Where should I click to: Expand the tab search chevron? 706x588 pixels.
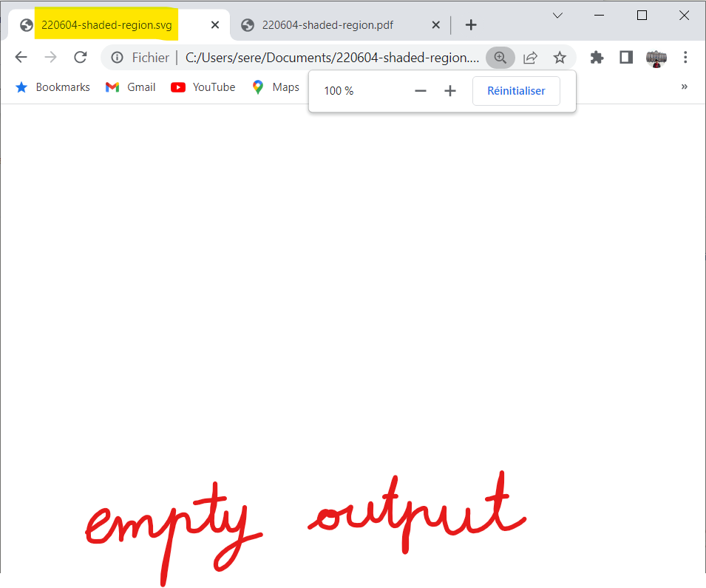(x=558, y=16)
